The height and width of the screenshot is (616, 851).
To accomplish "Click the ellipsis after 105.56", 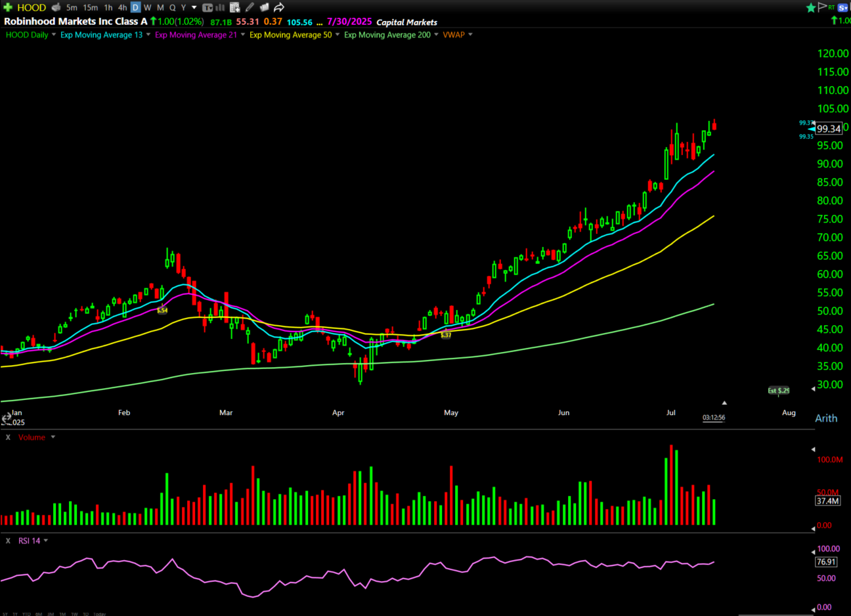I will point(320,23).
